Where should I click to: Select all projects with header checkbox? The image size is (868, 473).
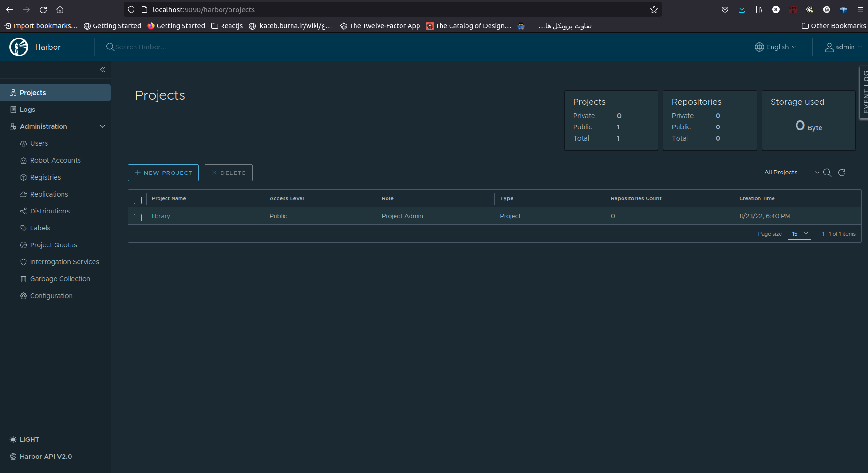[138, 200]
